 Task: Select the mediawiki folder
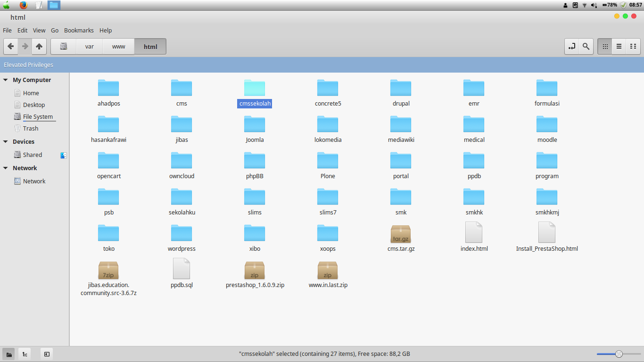(x=401, y=130)
